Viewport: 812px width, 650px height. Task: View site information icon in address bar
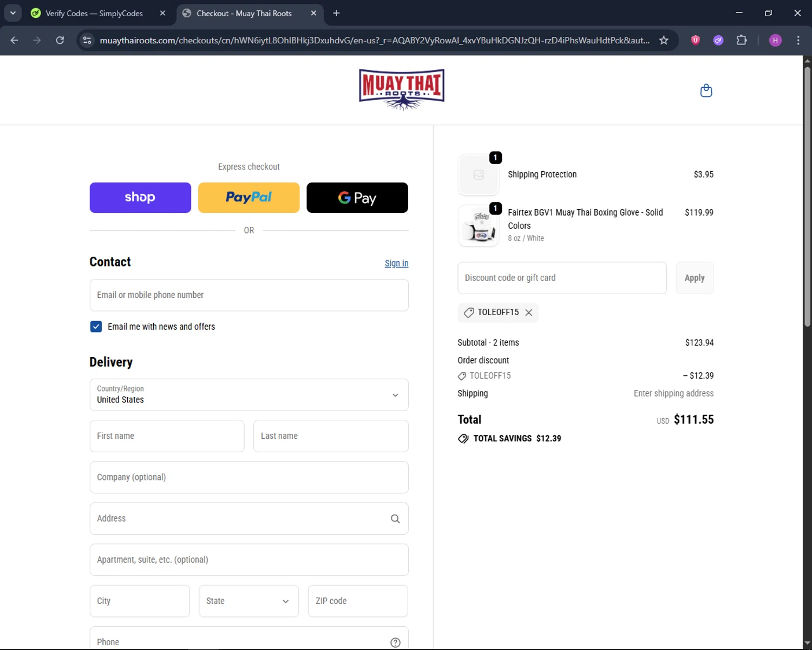tap(87, 40)
